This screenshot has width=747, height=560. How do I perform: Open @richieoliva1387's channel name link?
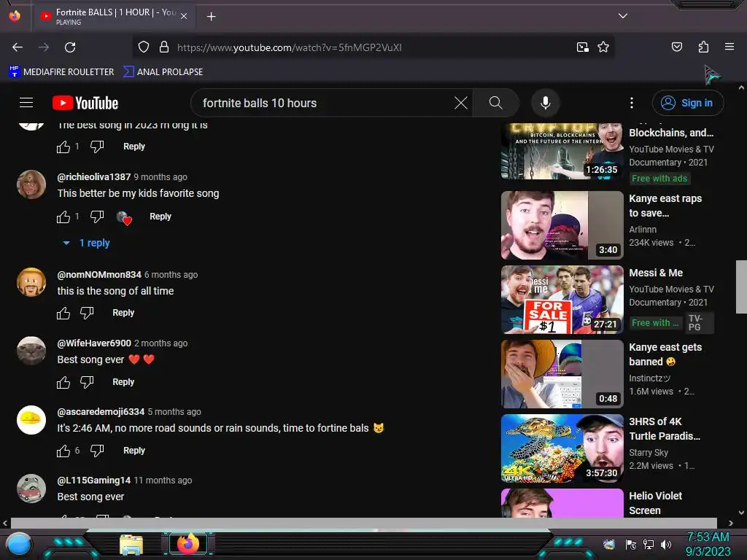pyautogui.click(x=94, y=176)
